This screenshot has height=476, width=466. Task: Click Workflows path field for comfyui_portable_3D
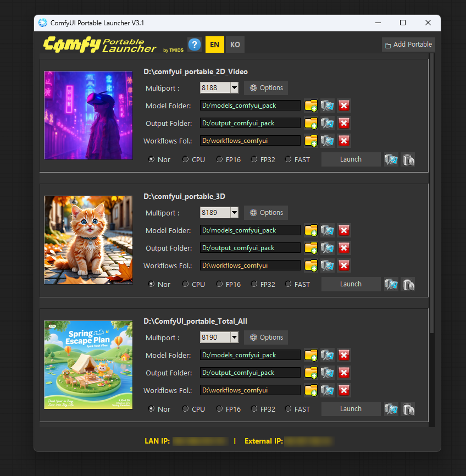click(250, 265)
